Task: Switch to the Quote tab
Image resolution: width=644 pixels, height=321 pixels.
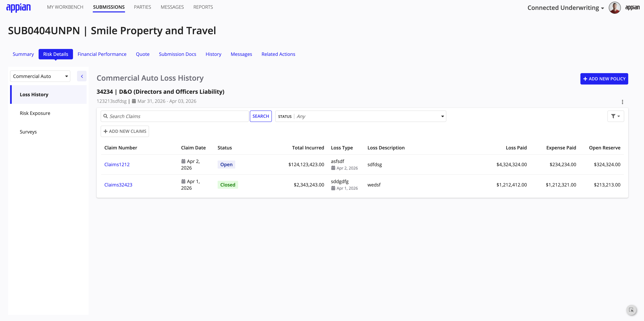Action: point(143,54)
